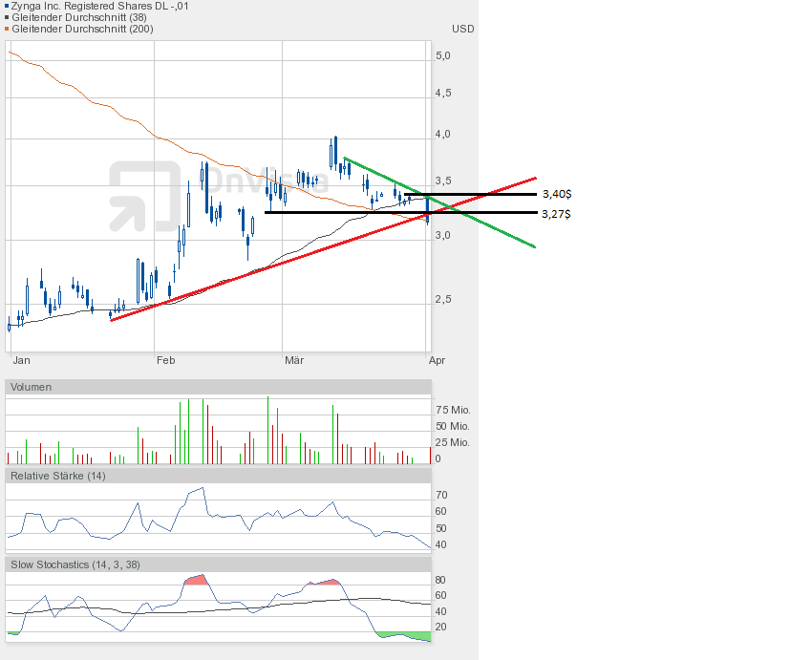Click the blue Zynga legend square
Viewport: 812px width, 660px height.
6,6
